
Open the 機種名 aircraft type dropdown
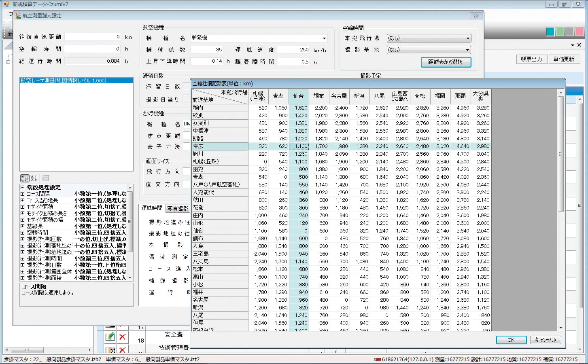pyautogui.click(x=324, y=38)
